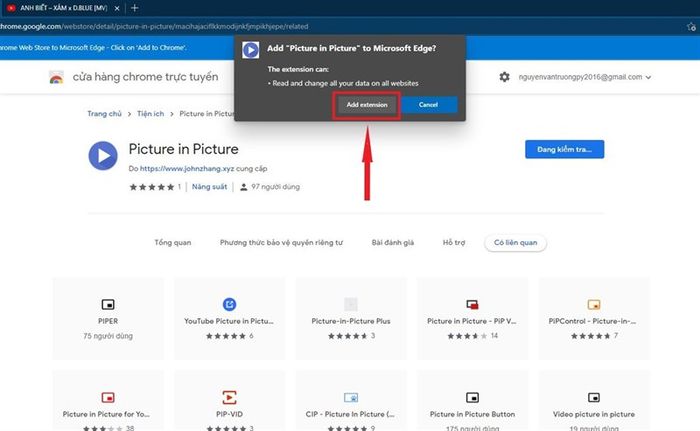Select the Hỗ trợ tab
The width and height of the screenshot is (700, 431).
(455, 243)
